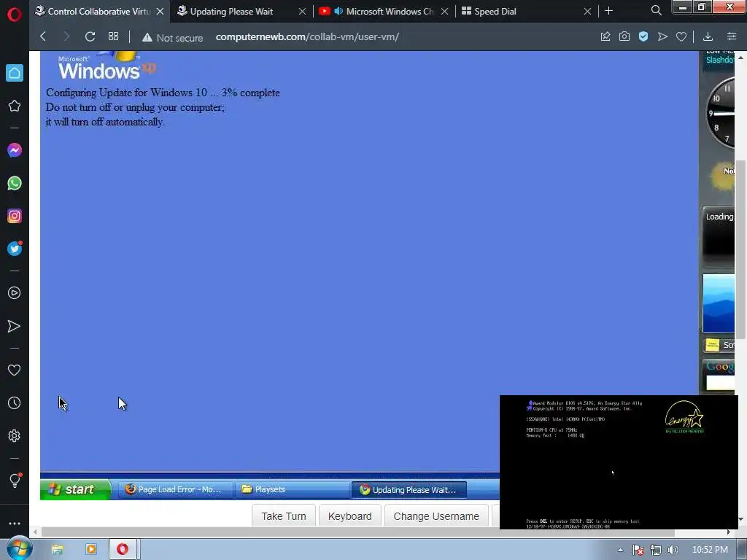Open Twitter in the Opera sidebar

15,249
